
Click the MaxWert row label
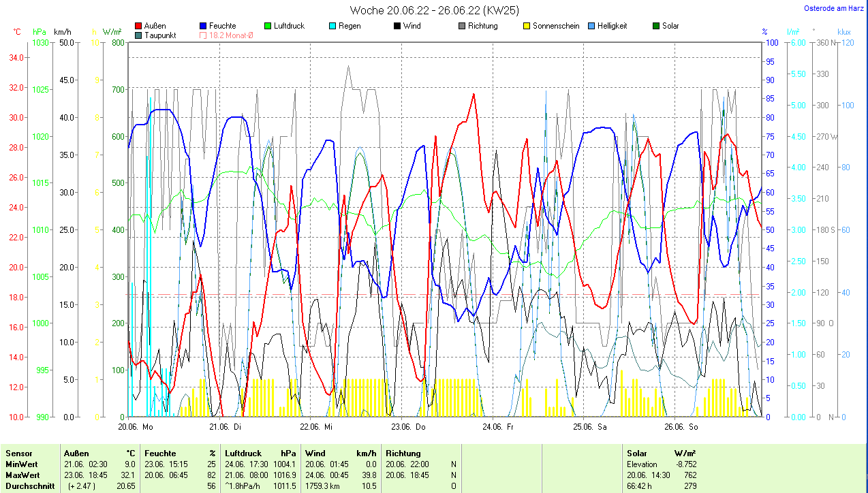coord(22,475)
